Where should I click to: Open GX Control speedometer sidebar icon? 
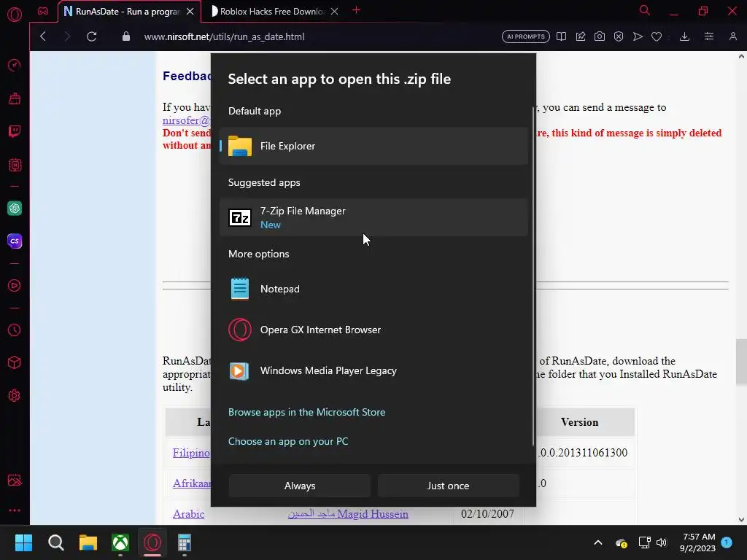click(15, 65)
